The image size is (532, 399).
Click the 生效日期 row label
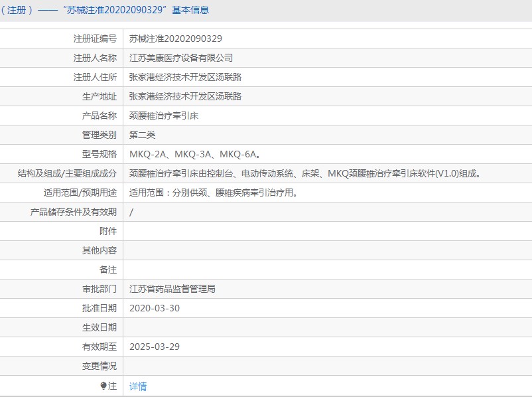100,327
